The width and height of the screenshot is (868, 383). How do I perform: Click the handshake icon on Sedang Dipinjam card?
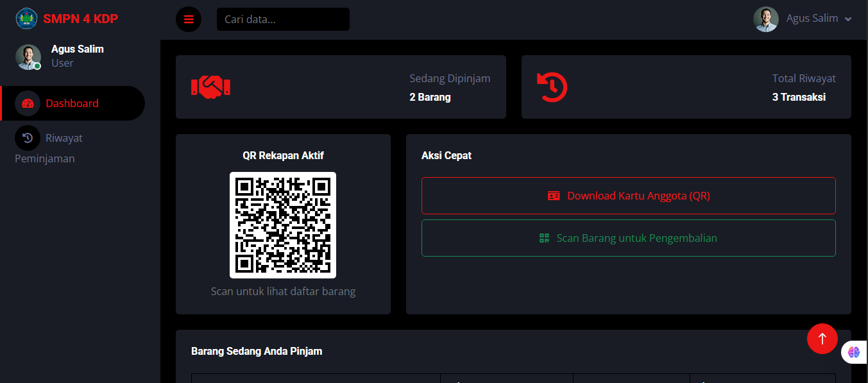[x=210, y=87]
